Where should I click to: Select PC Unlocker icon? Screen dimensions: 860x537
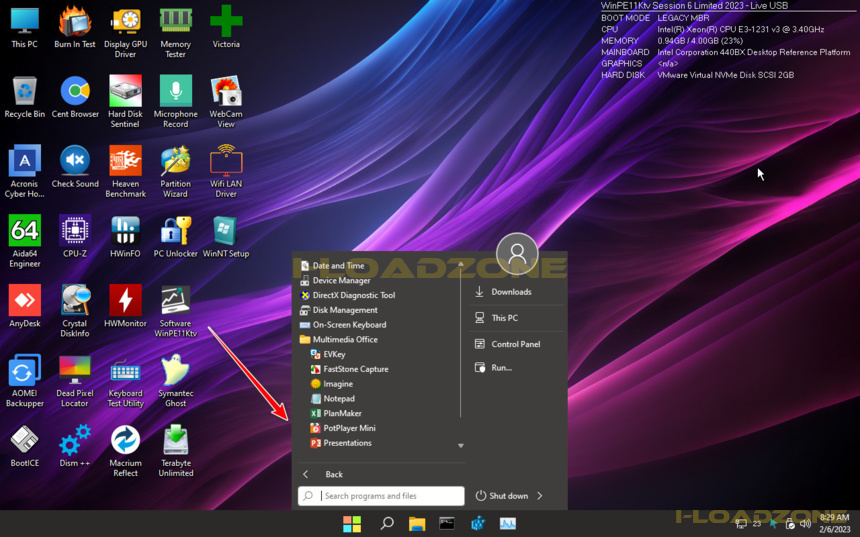point(176,237)
